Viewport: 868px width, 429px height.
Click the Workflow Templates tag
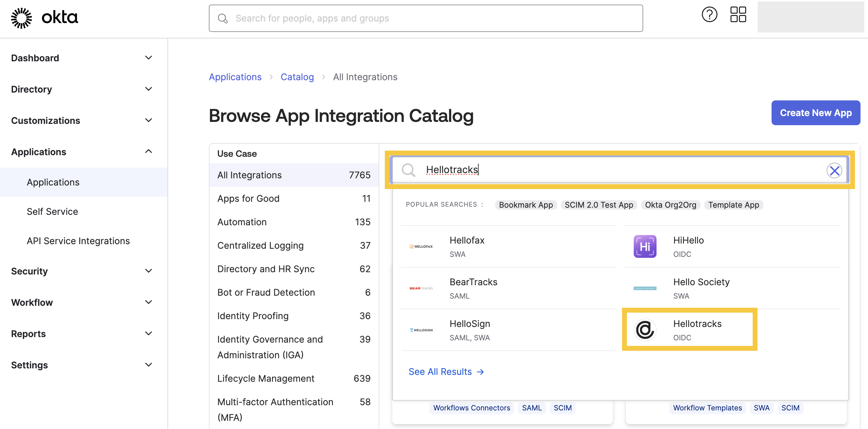(x=707, y=408)
